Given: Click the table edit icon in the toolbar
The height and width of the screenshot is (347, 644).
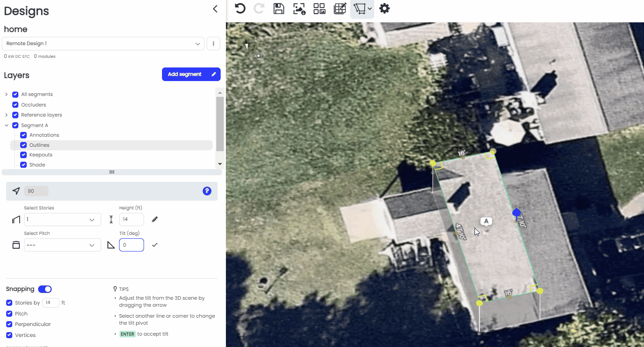Looking at the screenshot, I should [340, 8].
